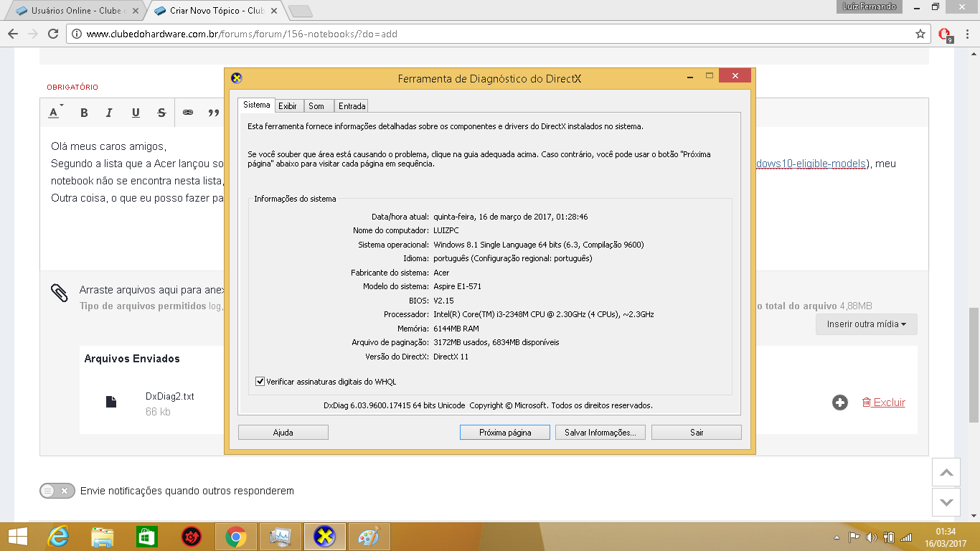Screen dimensions: 980x551
Task: Open the red gear app on taskbar
Action: pos(191,537)
